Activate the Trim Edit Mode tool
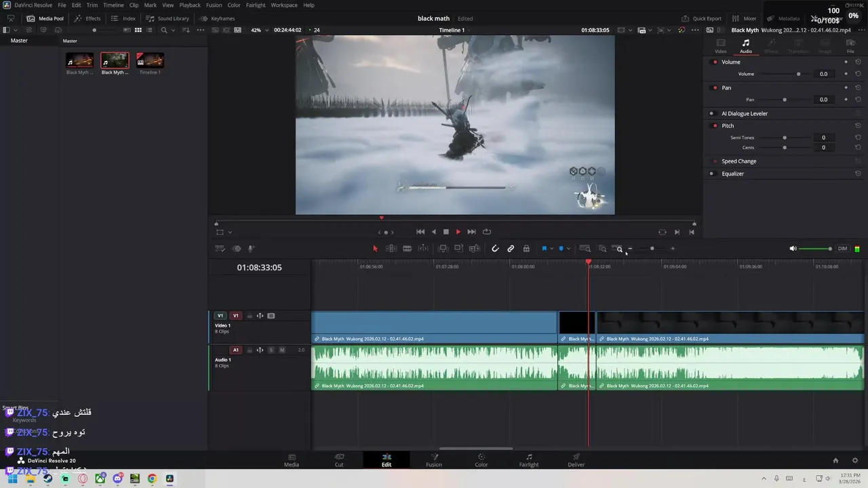Screen dimensions: 868x488 pyautogui.click(x=391, y=249)
